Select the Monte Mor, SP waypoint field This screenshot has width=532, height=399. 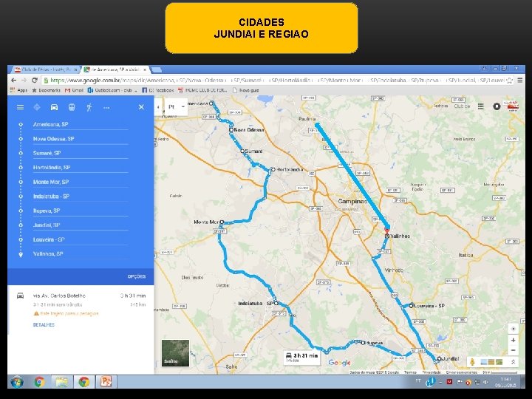click(x=81, y=182)
